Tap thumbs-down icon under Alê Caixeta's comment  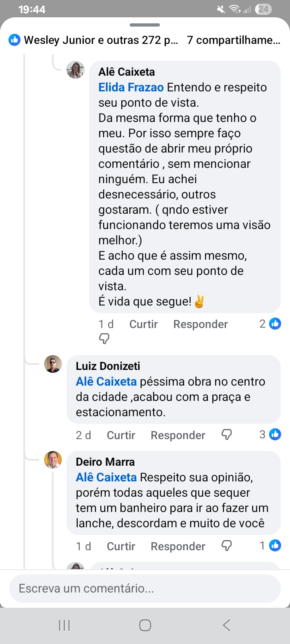coord(104,339)
